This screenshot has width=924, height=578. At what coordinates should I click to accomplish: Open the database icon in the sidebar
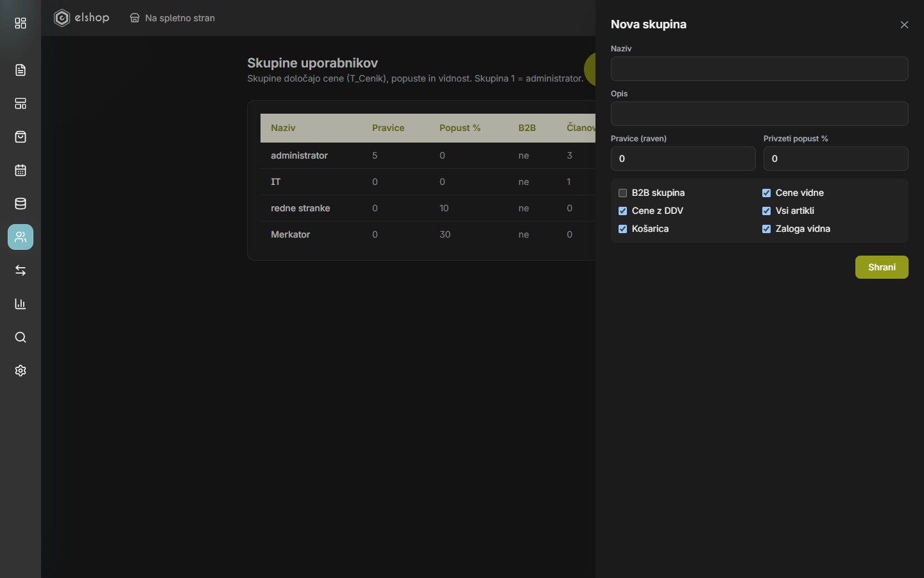21,204
